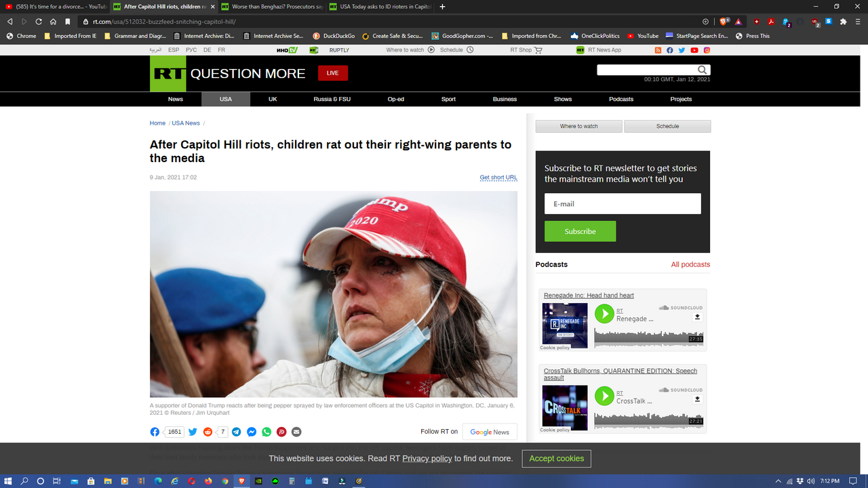Open the Shows navigation menu
This screenshot has width=868, height=488.
pyautogui.click(x=563, y=99)
